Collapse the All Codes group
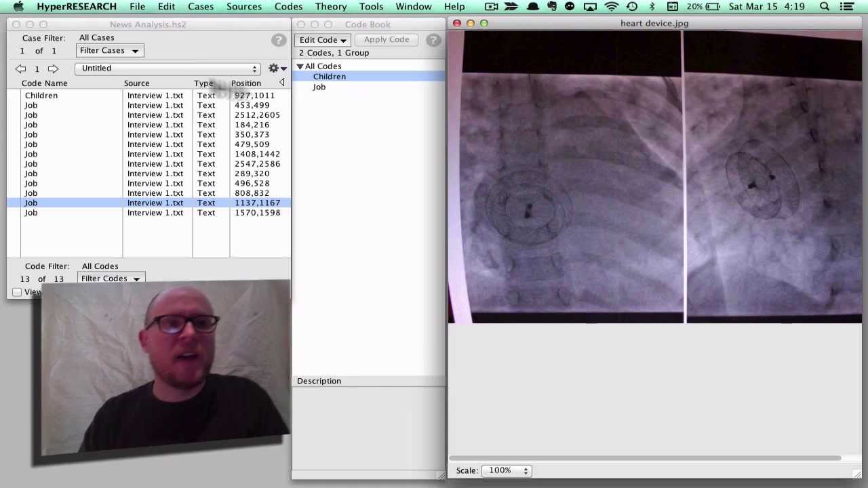 (300, 66)
